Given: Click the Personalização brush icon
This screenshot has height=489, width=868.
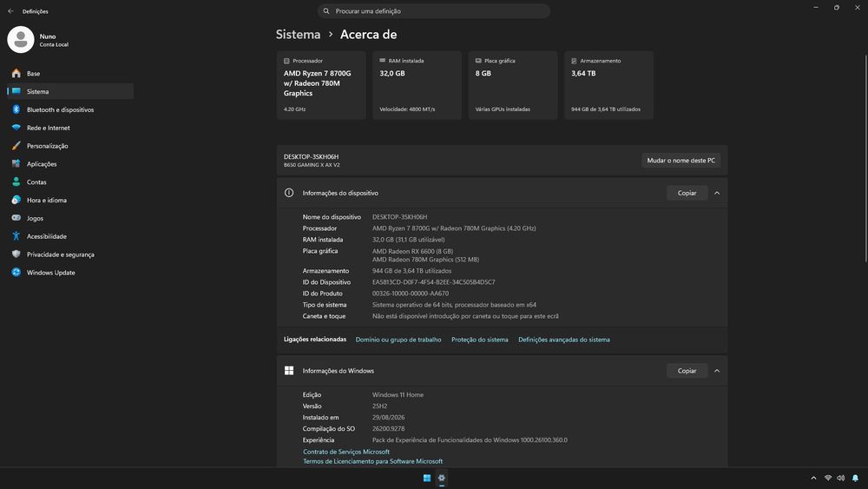Looking at the screenshot, I should pyautogui.click(x=16, y=146).
